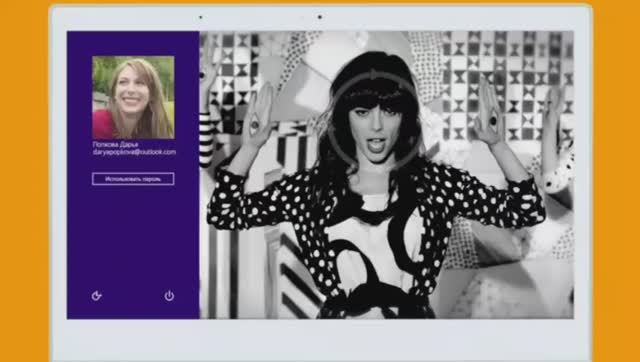Select the user profile photo

point(133,98)
